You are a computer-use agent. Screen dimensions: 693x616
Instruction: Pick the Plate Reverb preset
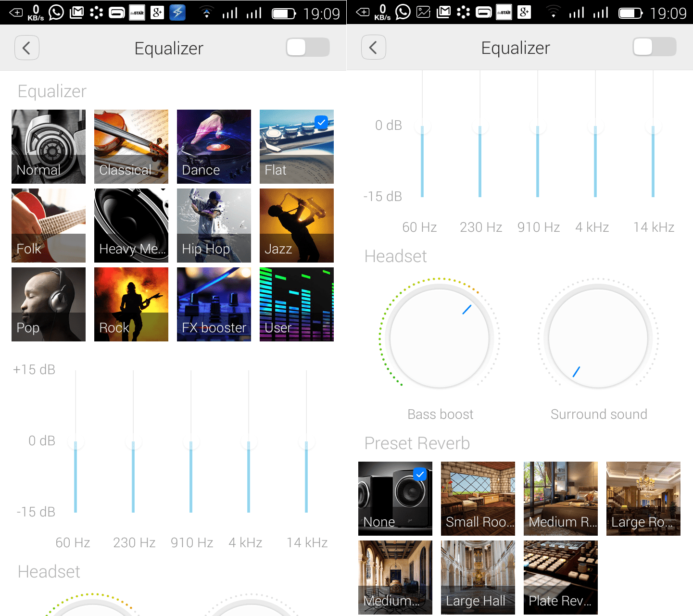pyautogui.click(x=561, y=578)
